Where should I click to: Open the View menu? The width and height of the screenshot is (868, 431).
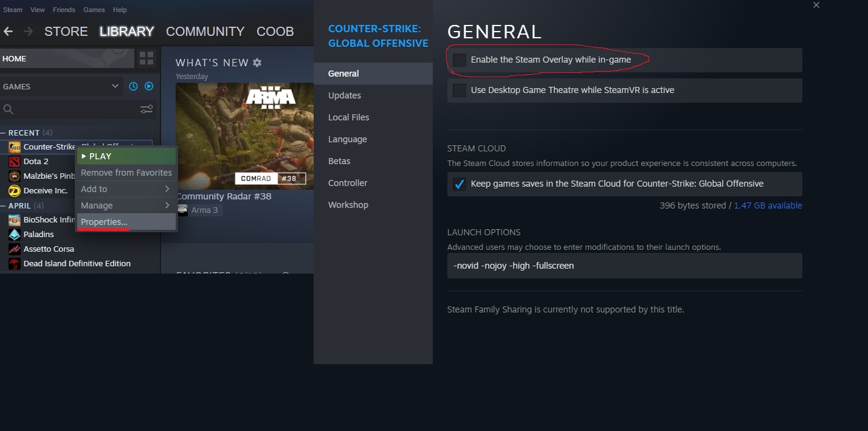(38, 10)
